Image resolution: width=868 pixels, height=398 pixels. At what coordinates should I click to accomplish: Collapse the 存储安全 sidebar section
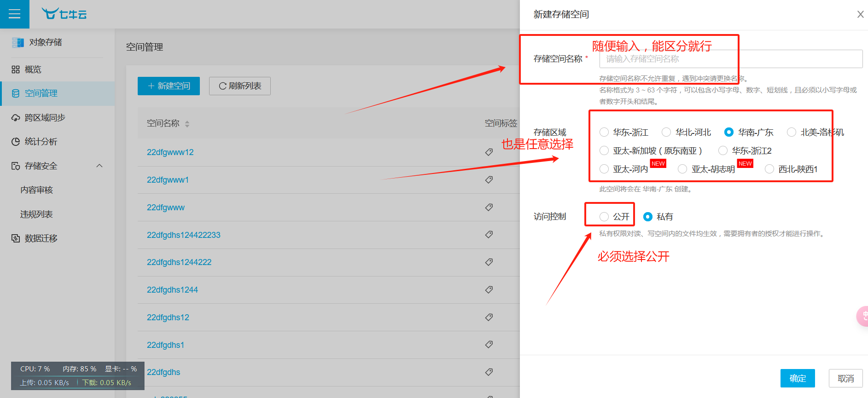(99, 166)
